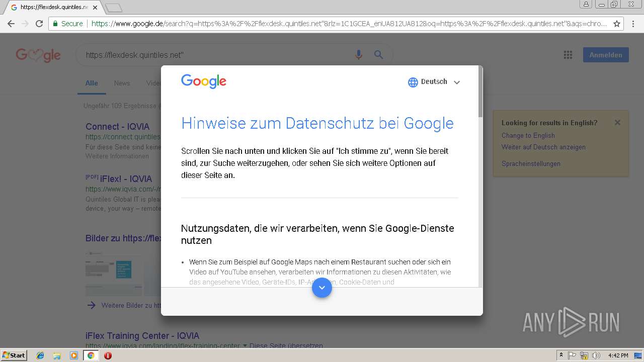This screenshot has width=644, height=362.
Task: Click the network tray icon
Action: (x=584, y=355)
